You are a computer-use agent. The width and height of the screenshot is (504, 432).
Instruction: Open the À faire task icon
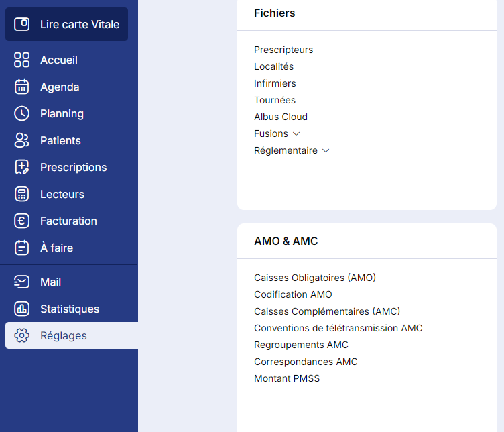click(22, 248)
